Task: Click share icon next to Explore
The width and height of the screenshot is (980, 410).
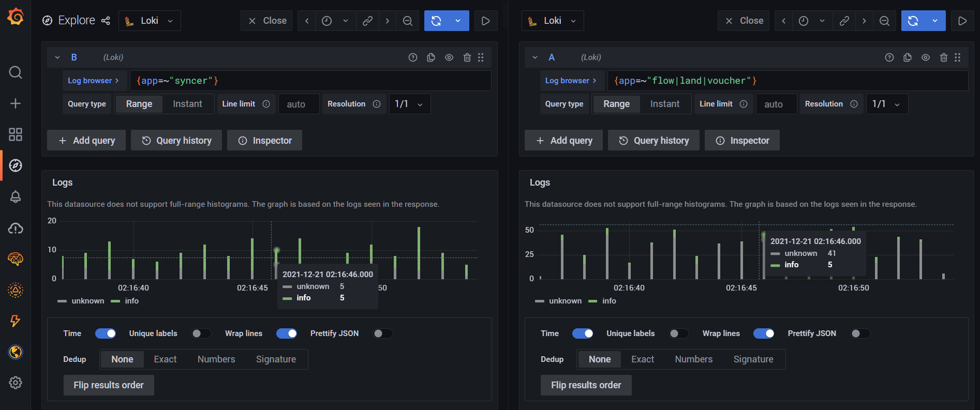Action: (x=106, y=21)
